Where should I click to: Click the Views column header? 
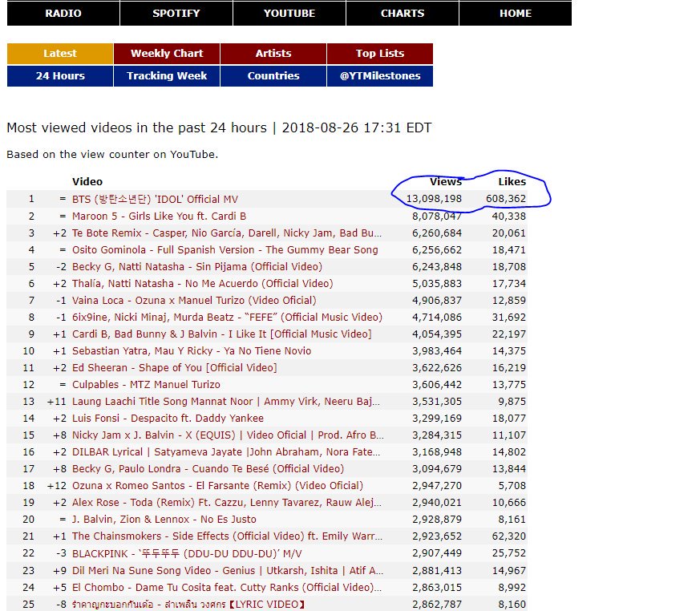[446, 182]
